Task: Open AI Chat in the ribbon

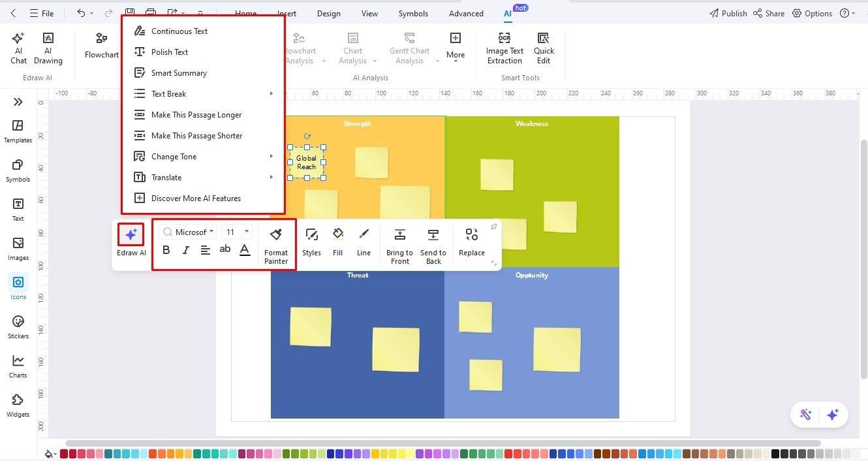Action: 18,48
